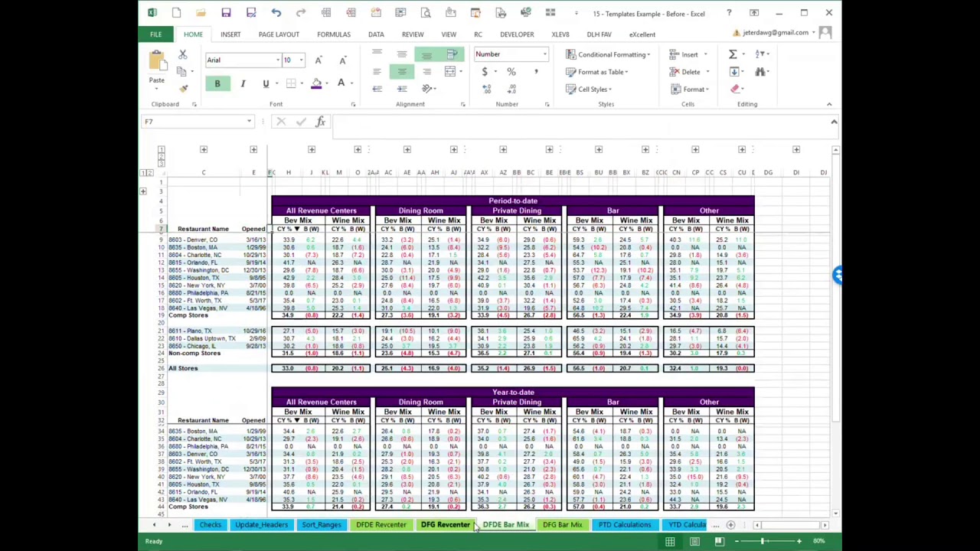980x551 pixels.
Task: Add a new sheet with plus icon
Action: [x=730, y=525]
